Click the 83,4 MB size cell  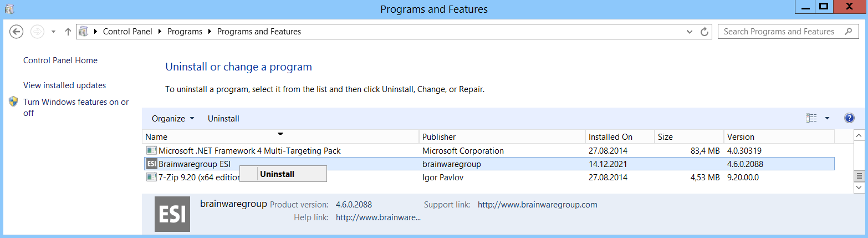coord(704,150)
